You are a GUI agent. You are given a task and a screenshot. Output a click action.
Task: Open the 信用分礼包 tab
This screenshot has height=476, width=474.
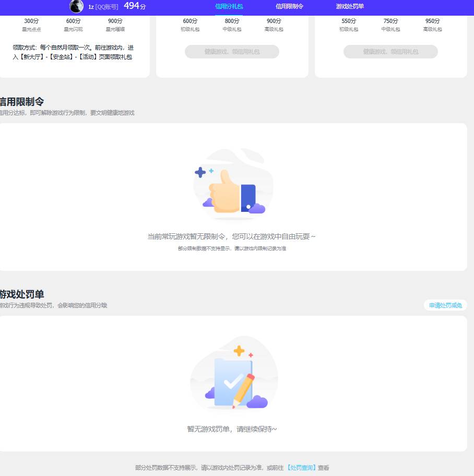[229, 7]
